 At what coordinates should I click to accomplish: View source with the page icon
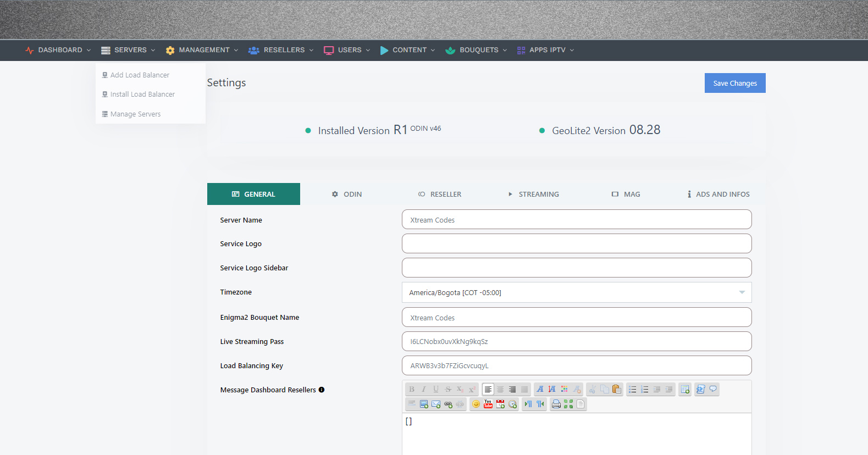pyautogui.click(x=580, y=404)
